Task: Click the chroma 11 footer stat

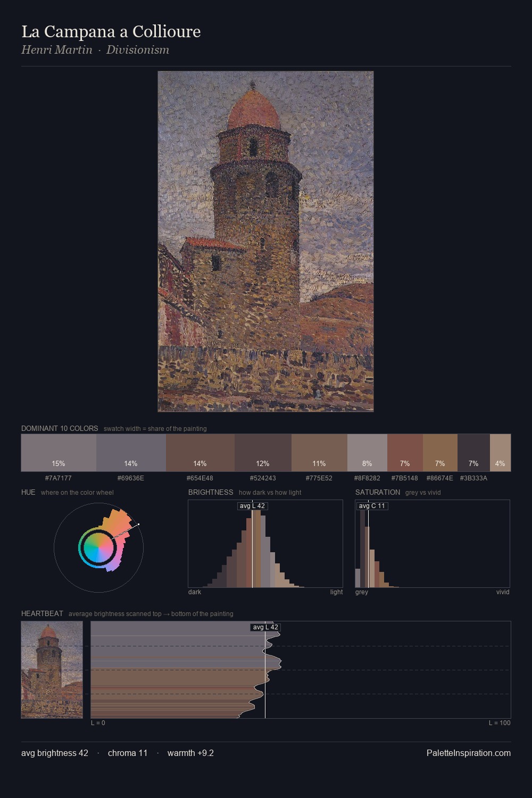Action: [x=128, y=753]
